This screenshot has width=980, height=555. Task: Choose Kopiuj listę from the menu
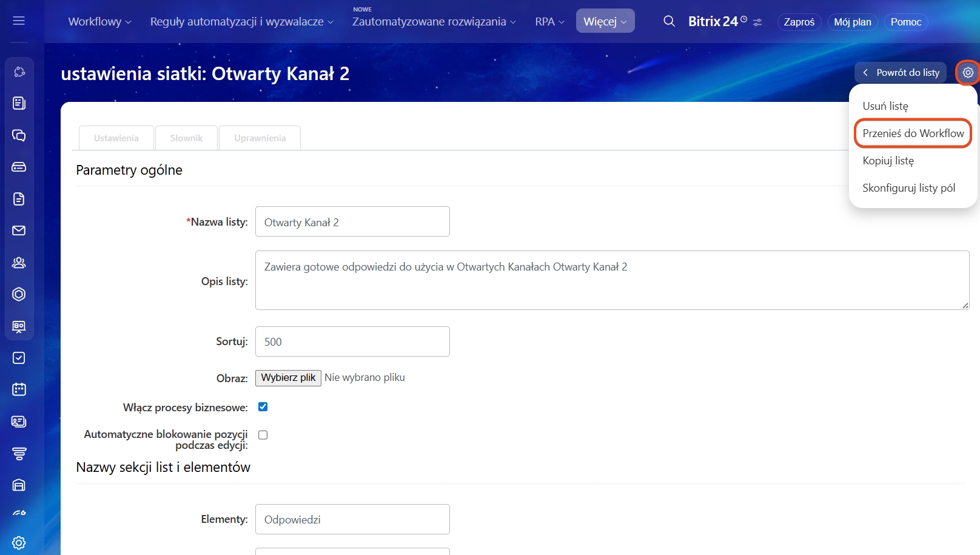pos(888,161)
